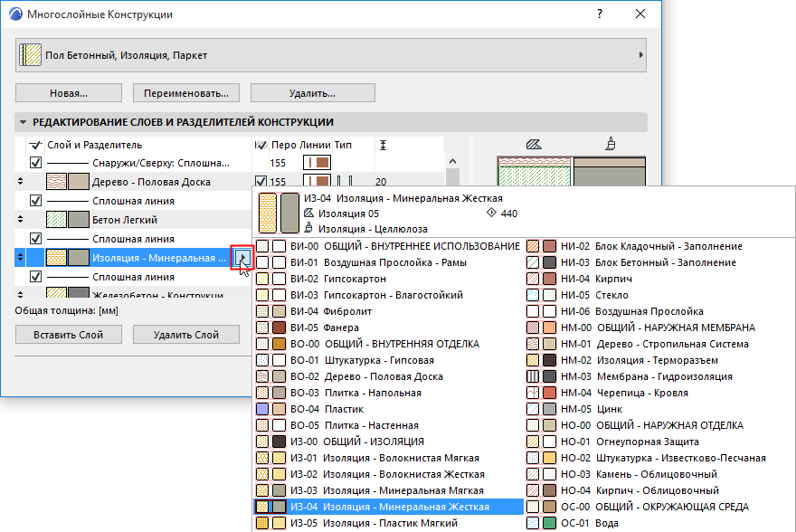The width and height of the screenshot is (796, 532).
Task: Click the cut fill preview icon above the composite preview
Action: coord(534,144)
